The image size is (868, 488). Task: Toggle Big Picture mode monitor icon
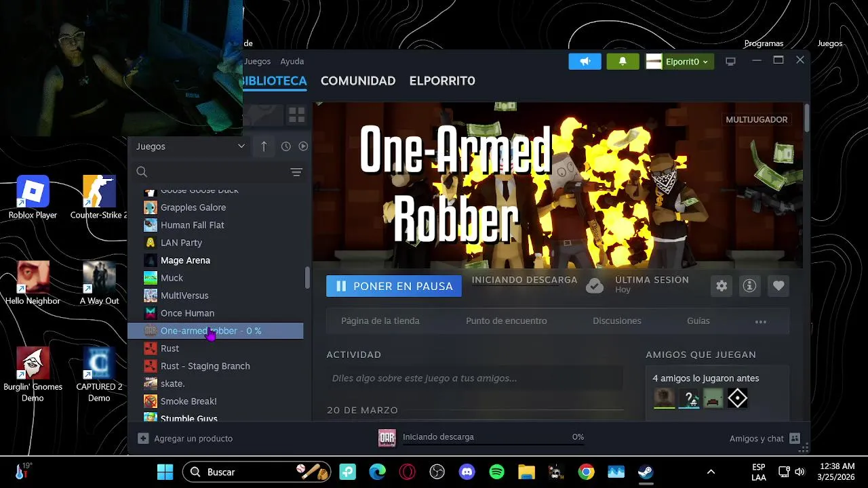(730, 62)
